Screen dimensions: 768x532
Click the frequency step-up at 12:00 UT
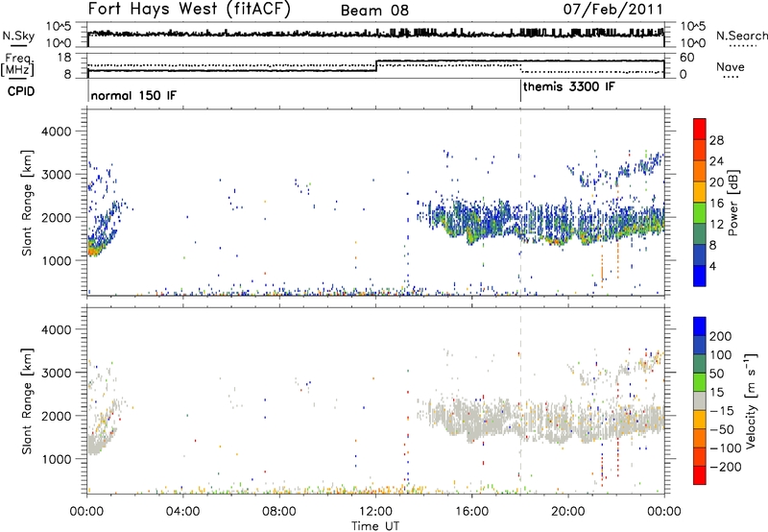point(376,66)
